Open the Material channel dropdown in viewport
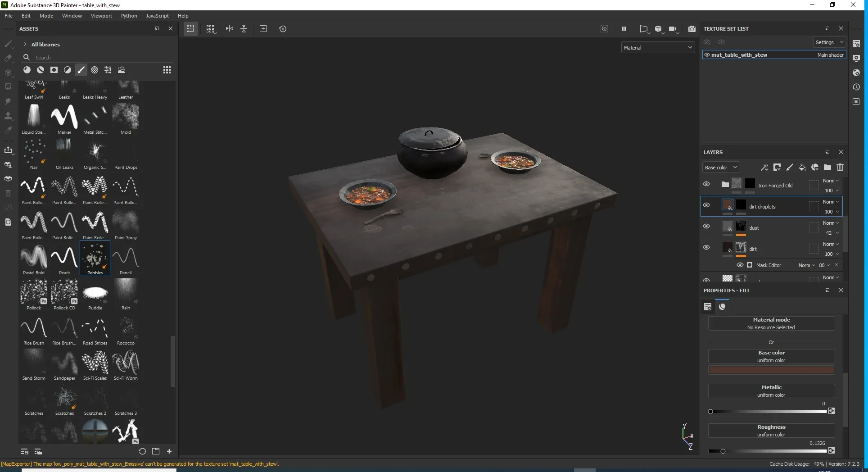868x472 pixels. (x=658, y=47)
